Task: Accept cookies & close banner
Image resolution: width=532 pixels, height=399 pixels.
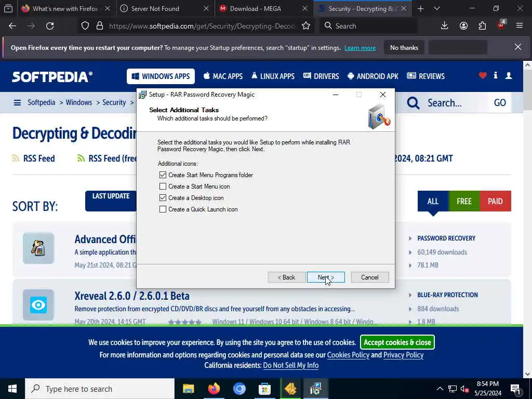Action: [397, 342]
